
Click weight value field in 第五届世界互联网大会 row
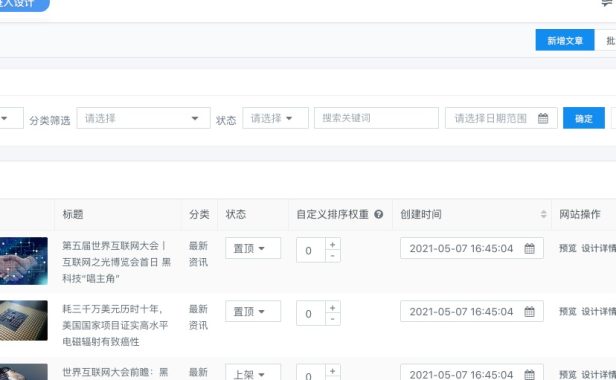pos(311,250)
